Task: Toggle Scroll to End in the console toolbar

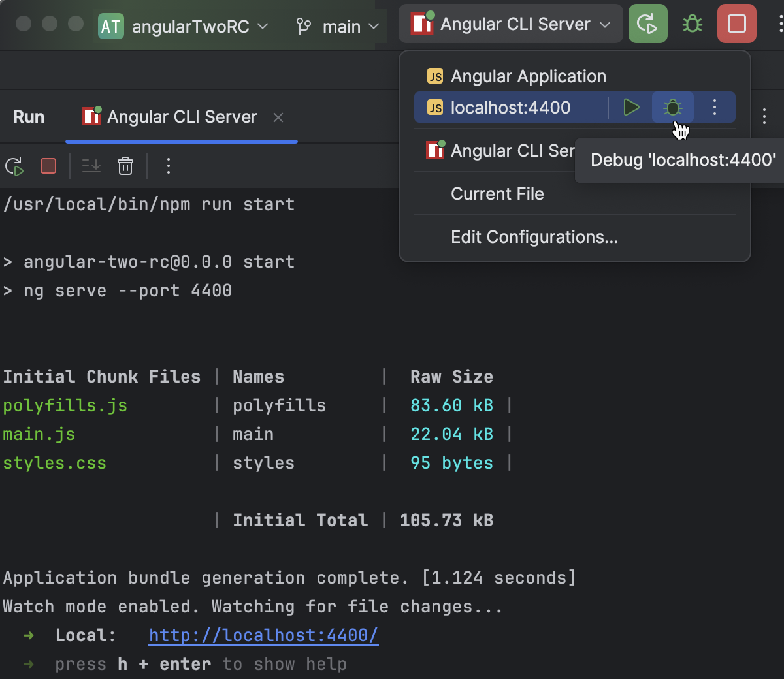Action: pyautogui.click(x=91, y=166)
